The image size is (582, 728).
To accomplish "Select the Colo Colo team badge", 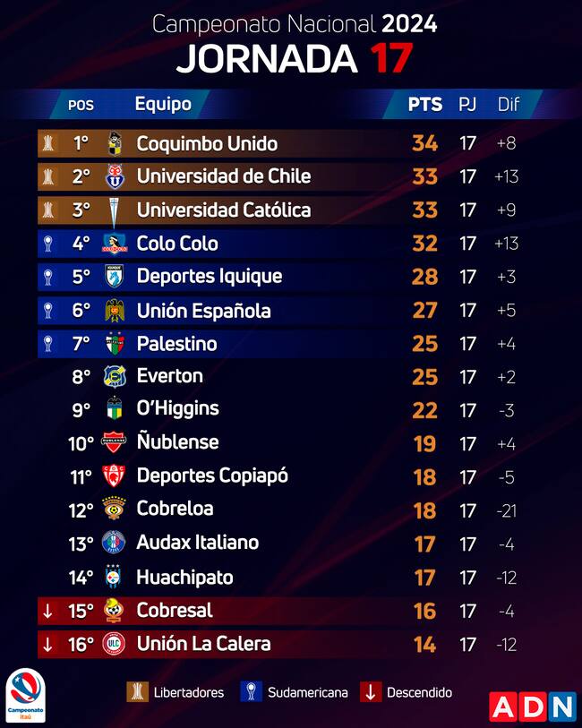I will [114, 244].
